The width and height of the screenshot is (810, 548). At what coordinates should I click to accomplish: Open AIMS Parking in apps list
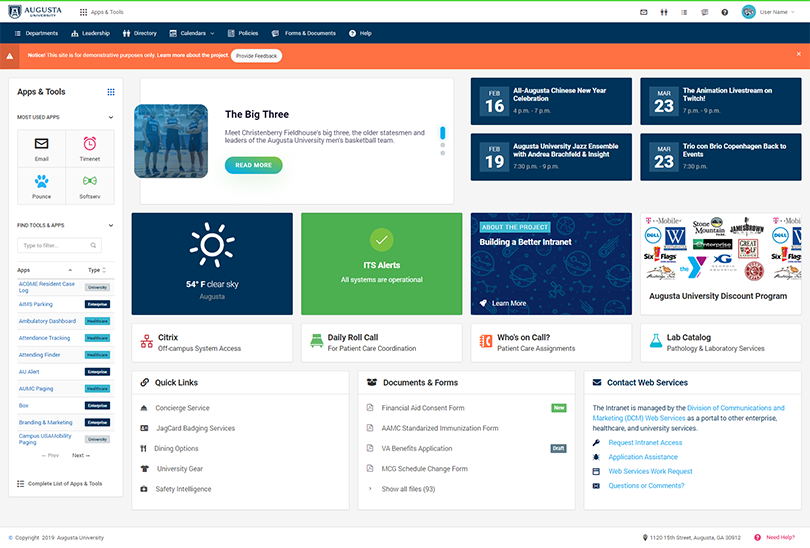coord(36,304)
